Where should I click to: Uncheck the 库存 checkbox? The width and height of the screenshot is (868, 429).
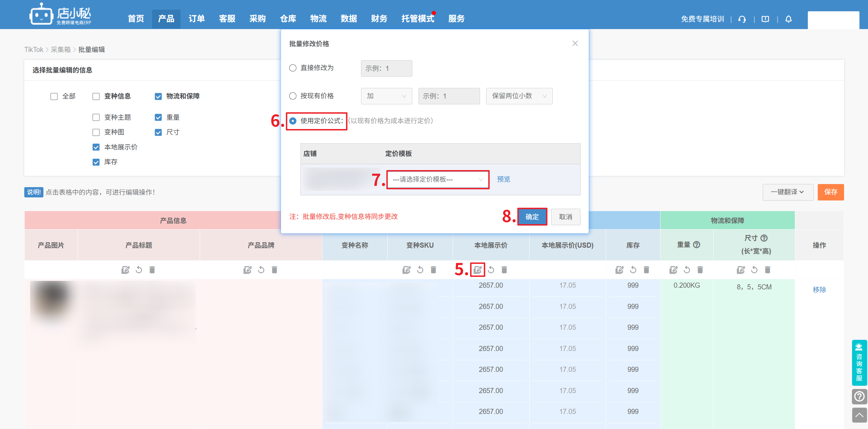pyautogui.click(x=96, y=162)
